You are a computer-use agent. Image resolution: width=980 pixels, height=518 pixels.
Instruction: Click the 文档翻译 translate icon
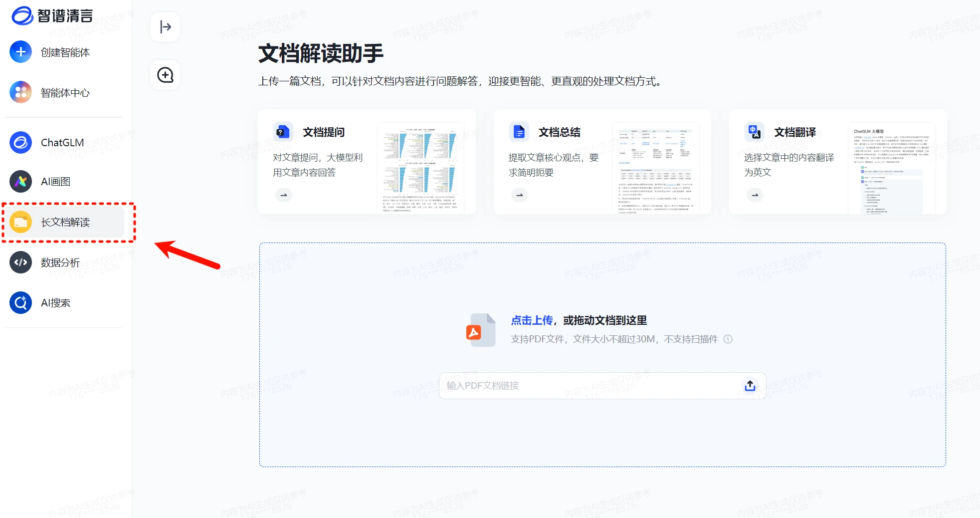click(x=754, y=132)
